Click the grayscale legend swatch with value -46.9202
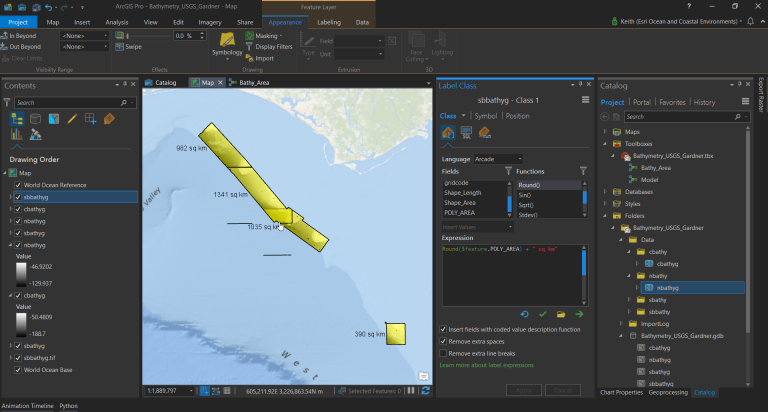The image size is (768, 412). [x=21, y=275]
